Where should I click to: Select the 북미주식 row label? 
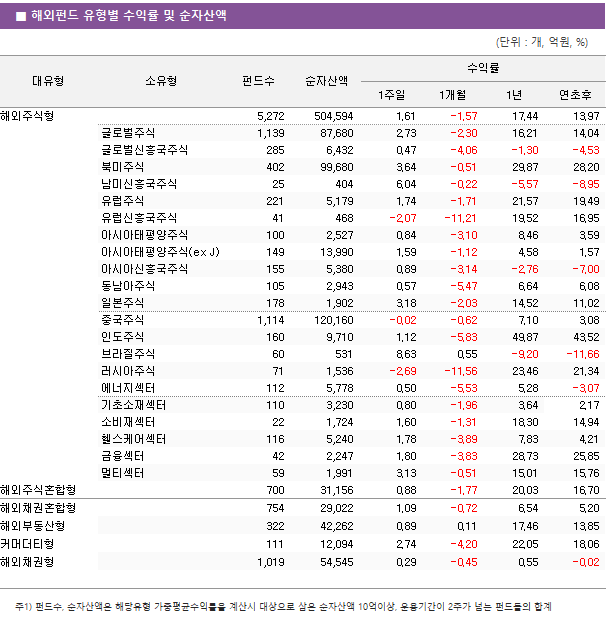(x=122, y=167)
